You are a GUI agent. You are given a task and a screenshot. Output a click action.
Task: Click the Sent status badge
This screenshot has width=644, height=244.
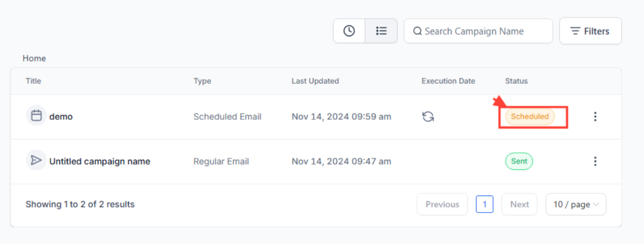[x=519, y=161]
